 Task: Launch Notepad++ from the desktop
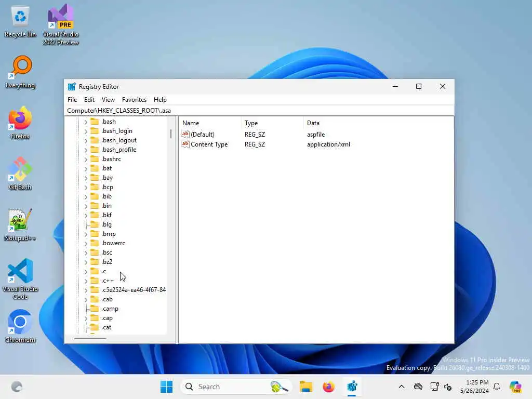point(20,224)
